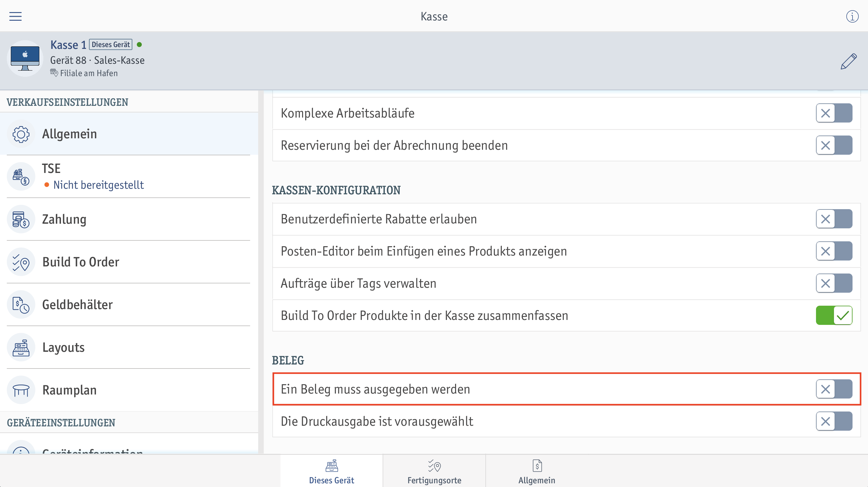Open the Zahlung settings

(x=129, y=219)
